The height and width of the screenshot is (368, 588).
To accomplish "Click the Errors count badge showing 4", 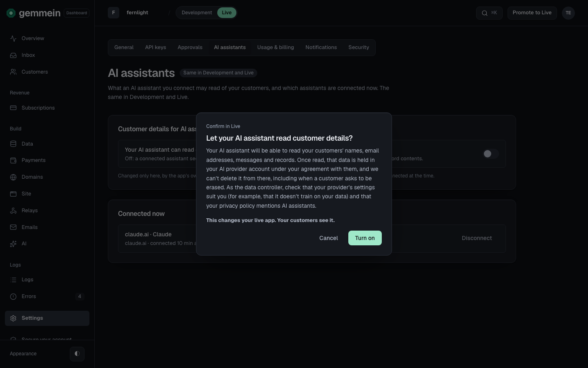I will (x=80, y=296).
